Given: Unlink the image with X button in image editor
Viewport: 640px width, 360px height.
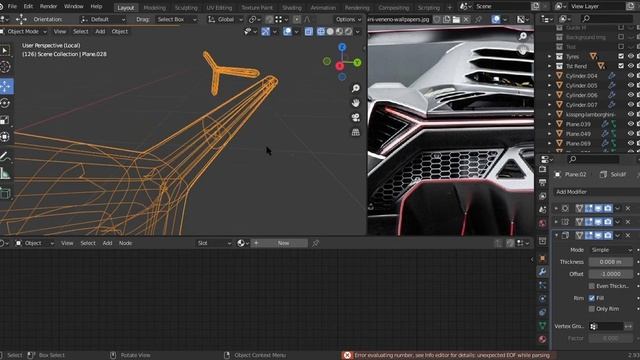Looking at the screenshot, I should 466,19.
